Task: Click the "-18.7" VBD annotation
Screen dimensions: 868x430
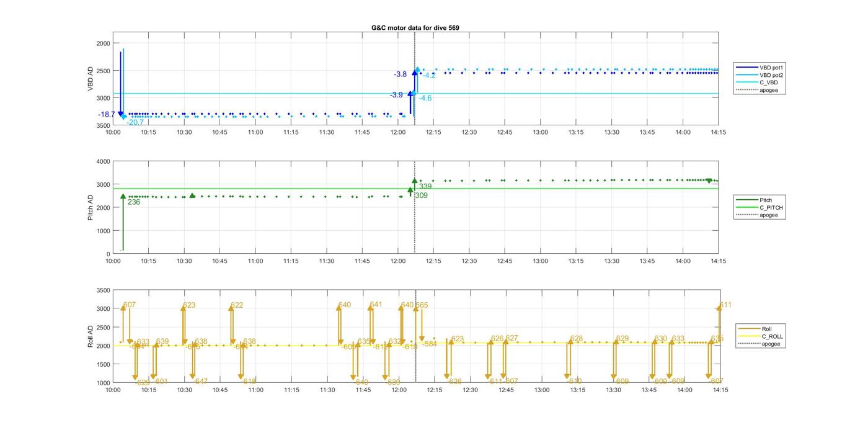Action: coord(106,115)
